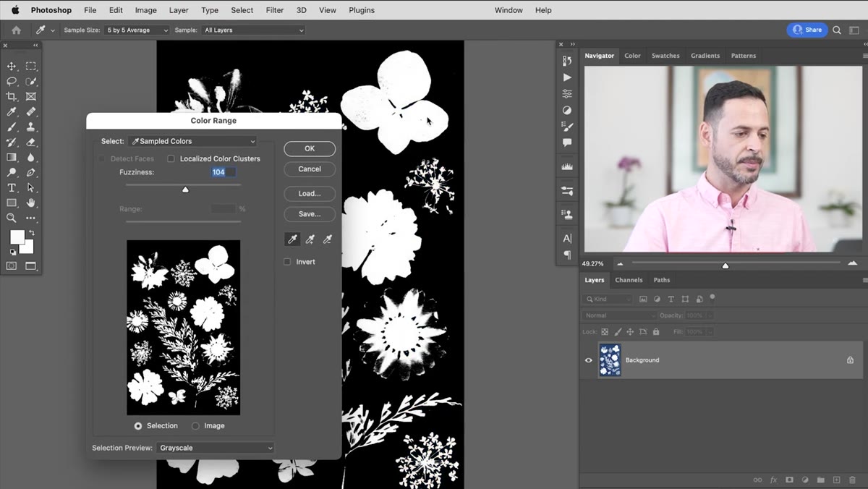
Task: Select the Crop tool
Action: [x=12, y=97]
